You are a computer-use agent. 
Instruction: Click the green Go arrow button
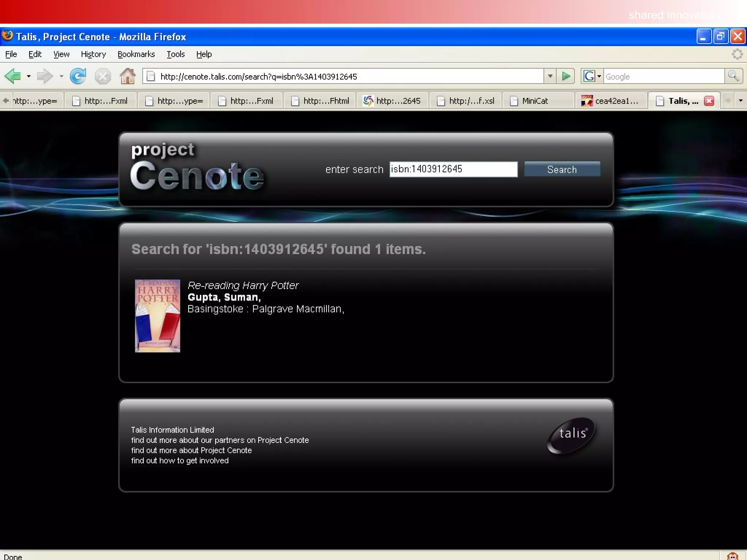coord(566,76)
